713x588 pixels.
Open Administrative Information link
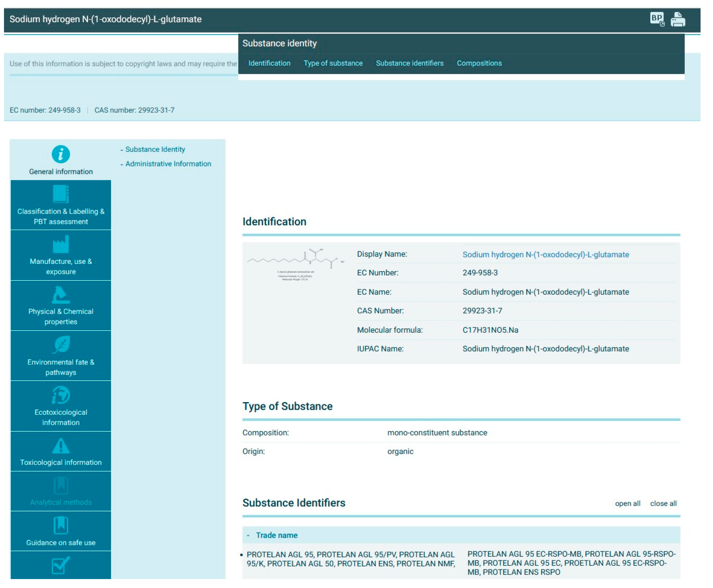[168, 164]
